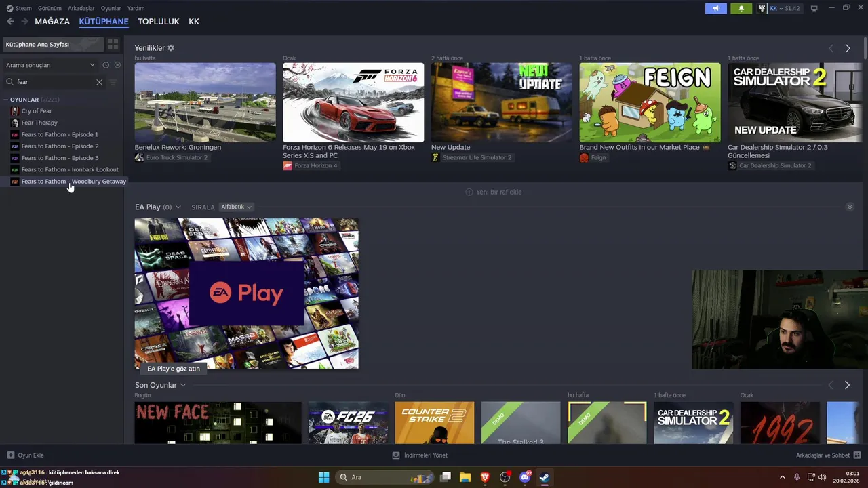Select Fears to Fathom - Woodbury Getaway
This screenshot has width=868, height=488.
click(x=73, y=182)
